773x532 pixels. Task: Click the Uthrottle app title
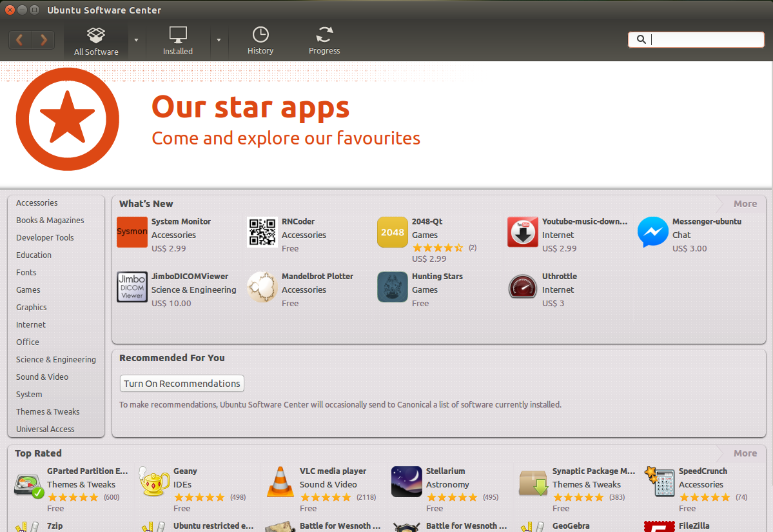(560, 276)
